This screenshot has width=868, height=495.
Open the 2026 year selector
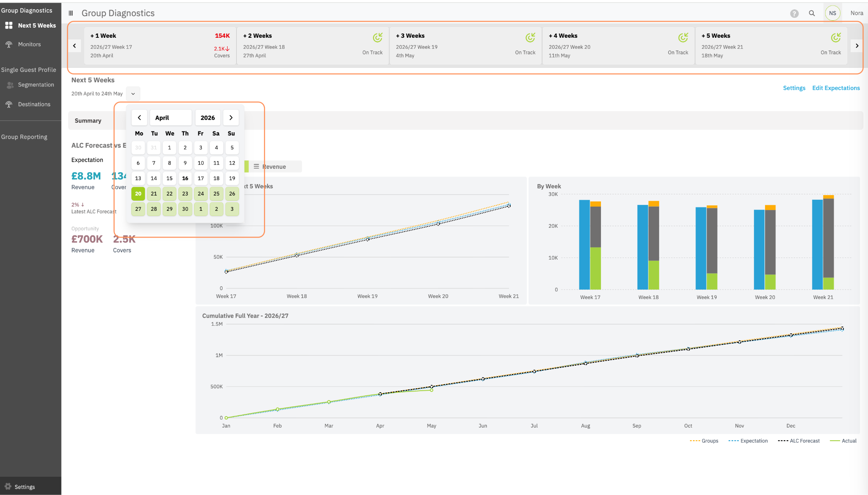pos(208,117)
